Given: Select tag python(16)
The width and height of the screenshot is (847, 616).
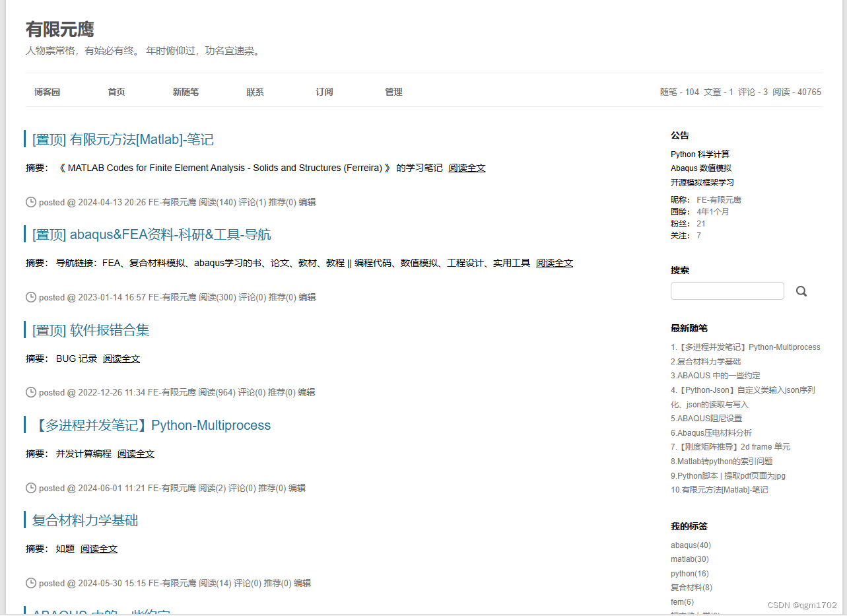Looking at the screenshot, I should click(x=690, y=574).
